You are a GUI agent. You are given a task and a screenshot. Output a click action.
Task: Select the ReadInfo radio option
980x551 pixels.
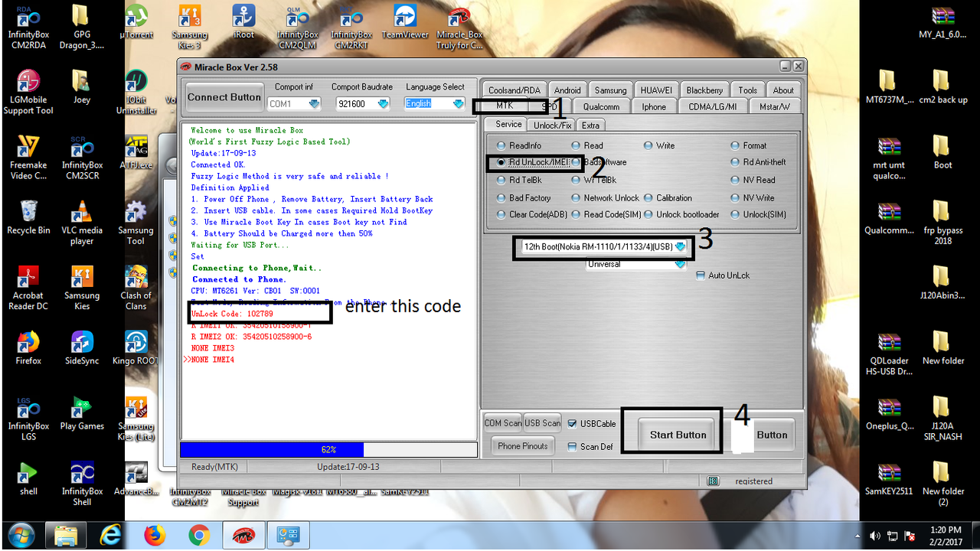point(501,145)
